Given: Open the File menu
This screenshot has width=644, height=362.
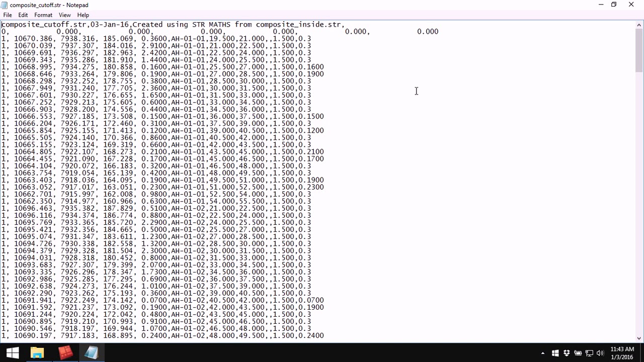Looking at the screenshot, I should click(8, 15).
